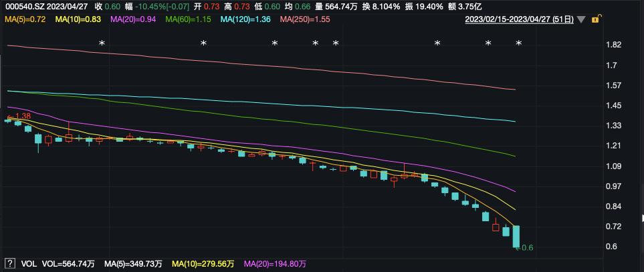Click the 2023/02/15-2023/04/27 date range link
The height and width of the screenshot is (272, 644).
coord(519,19)
